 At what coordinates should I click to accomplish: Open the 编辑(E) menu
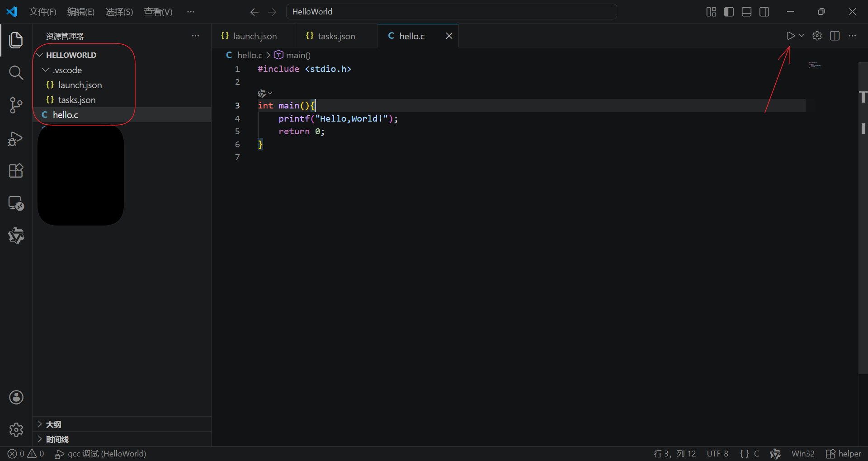(x=81, y=12)
